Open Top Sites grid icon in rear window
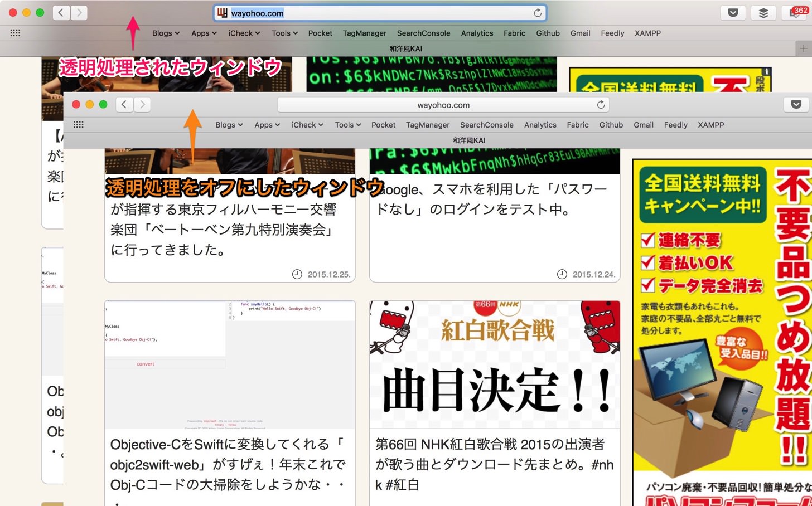Image resolution: width=812 pixels, height=506 pixels. [16, 33]
